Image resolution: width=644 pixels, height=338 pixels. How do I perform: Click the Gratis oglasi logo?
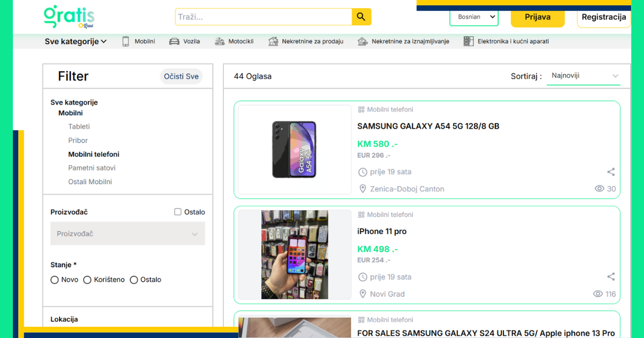[69, 17]
